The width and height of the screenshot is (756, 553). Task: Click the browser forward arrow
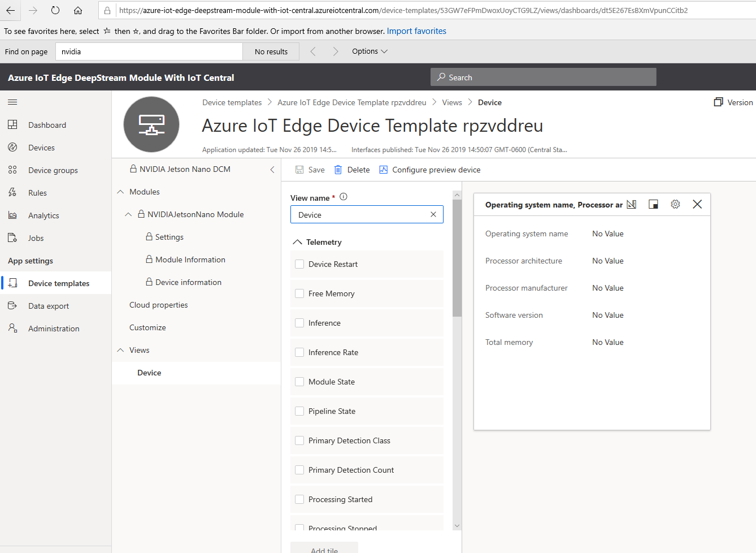pyautogui.click(x=33, y=10)
